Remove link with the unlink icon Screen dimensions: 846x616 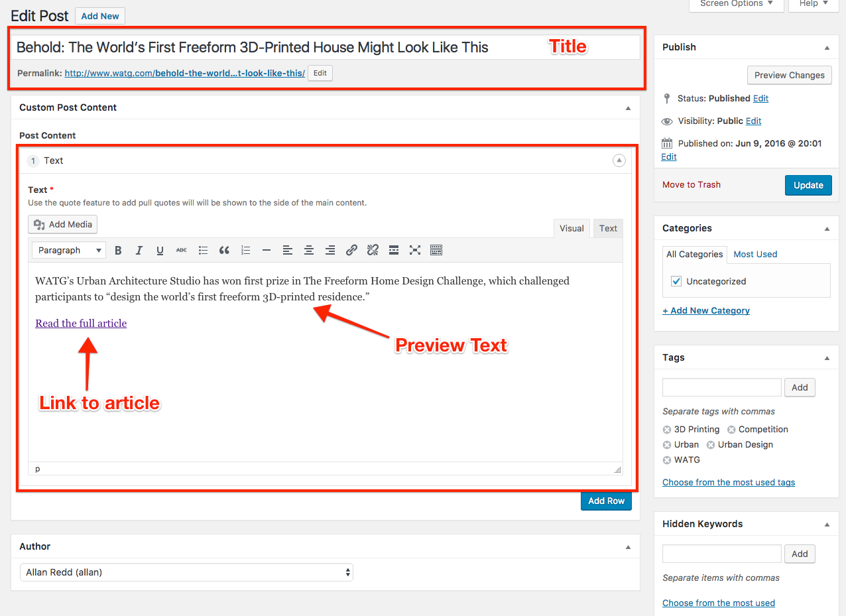(373, 250)
